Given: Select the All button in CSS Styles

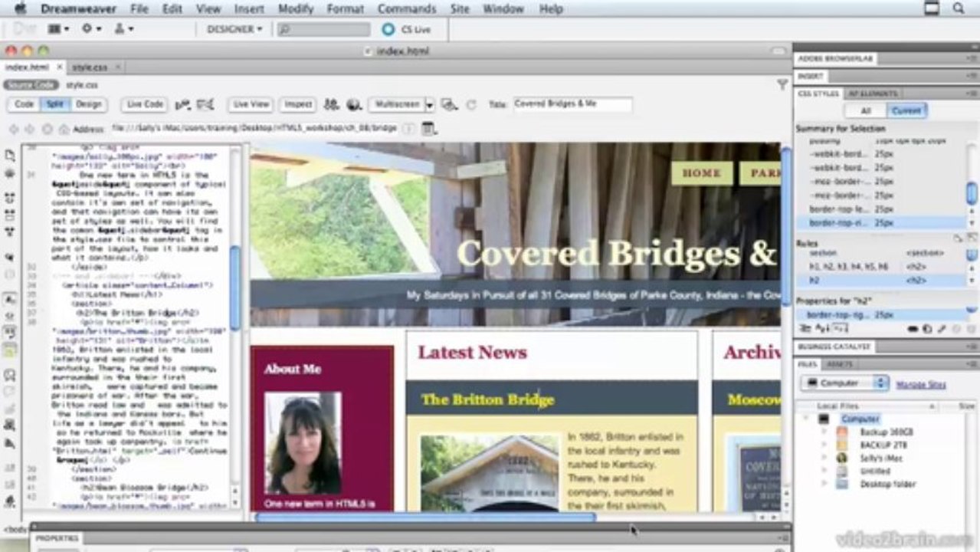Looking at the screenshot, I should 866,111.
